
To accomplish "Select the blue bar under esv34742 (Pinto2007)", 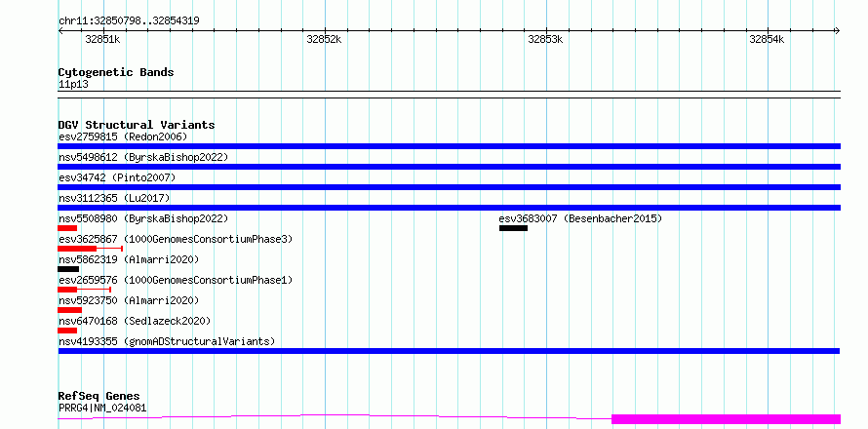I will point(449,187).
